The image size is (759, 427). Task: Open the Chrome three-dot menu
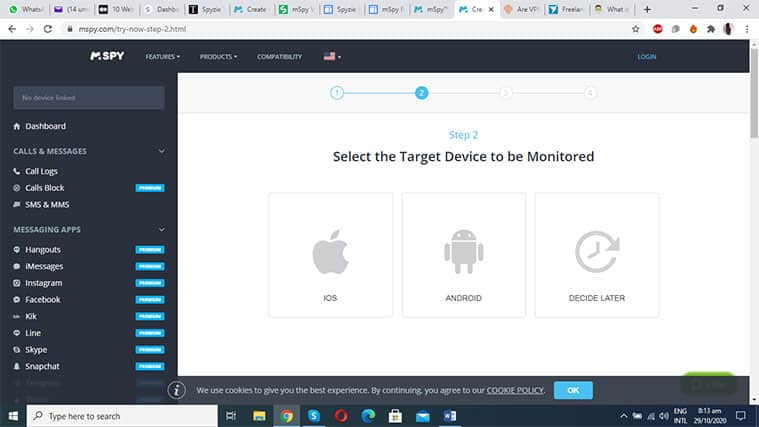click(x=747, y=29)
